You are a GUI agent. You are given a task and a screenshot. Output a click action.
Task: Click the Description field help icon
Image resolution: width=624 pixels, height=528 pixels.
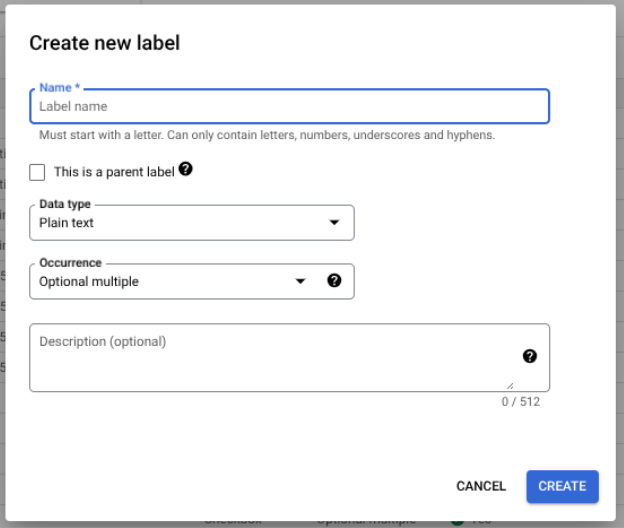530,356
